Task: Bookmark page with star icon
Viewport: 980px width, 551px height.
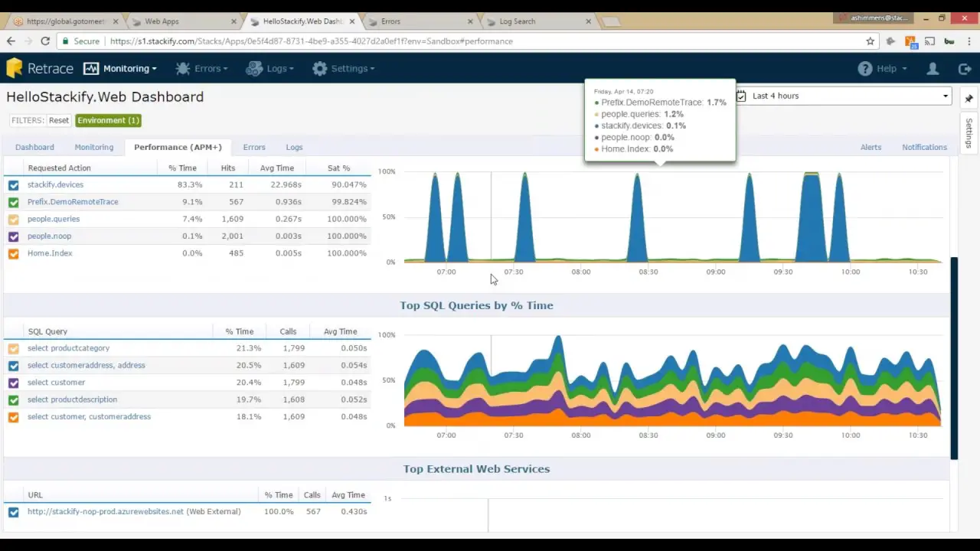Action: tap(871, 41)
